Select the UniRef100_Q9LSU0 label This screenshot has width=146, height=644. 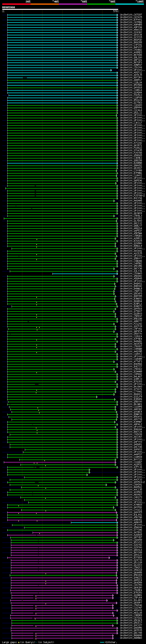click(131, 58)
